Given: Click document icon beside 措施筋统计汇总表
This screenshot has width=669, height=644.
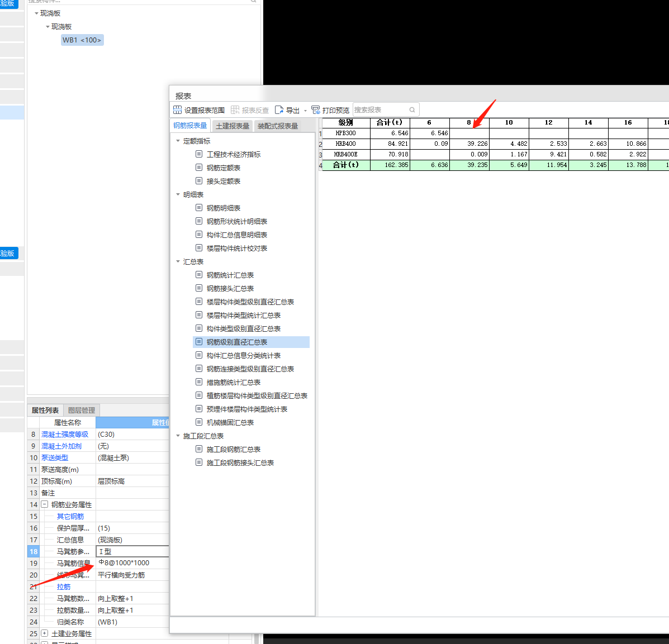Looking at the screenshot, I should [199, 382].
